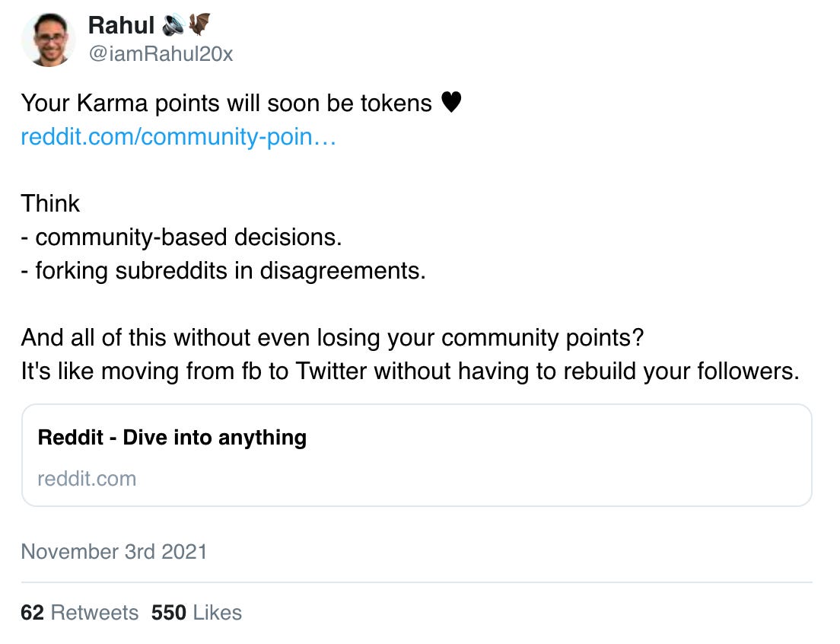Viewport: 840px width, 644px height.
Task: Click the word 'Think' in the tweet
Action: click(50, 203)
